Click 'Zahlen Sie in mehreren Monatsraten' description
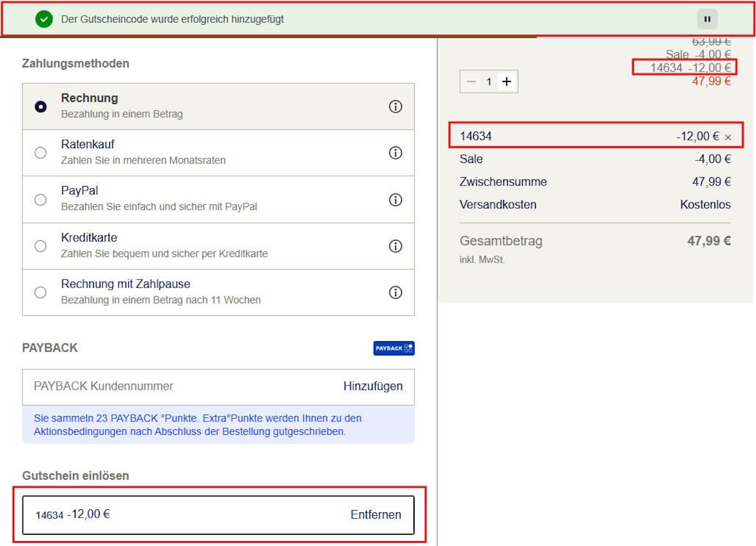This screenshot has width=756, height=546. point(143,161)
